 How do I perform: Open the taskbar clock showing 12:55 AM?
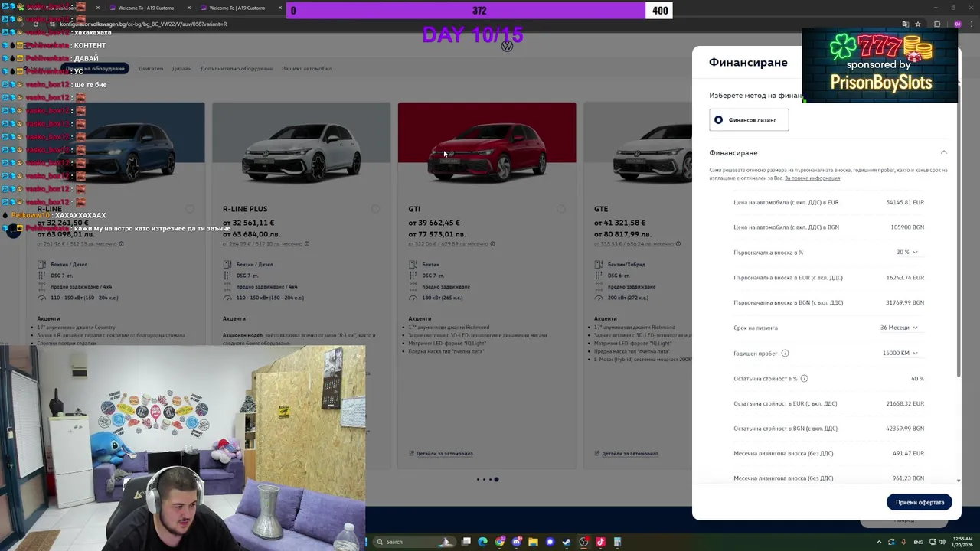pyautogui.click(x=962, y=542)
